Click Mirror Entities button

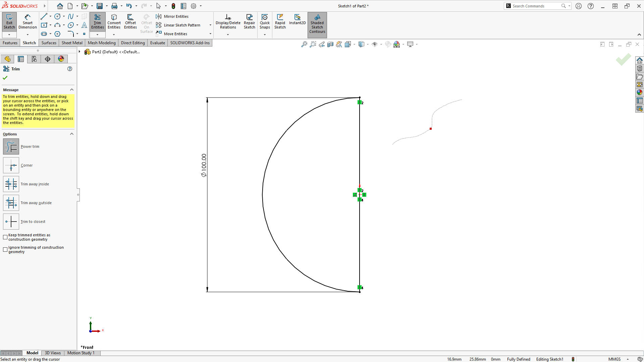point(172,16)
